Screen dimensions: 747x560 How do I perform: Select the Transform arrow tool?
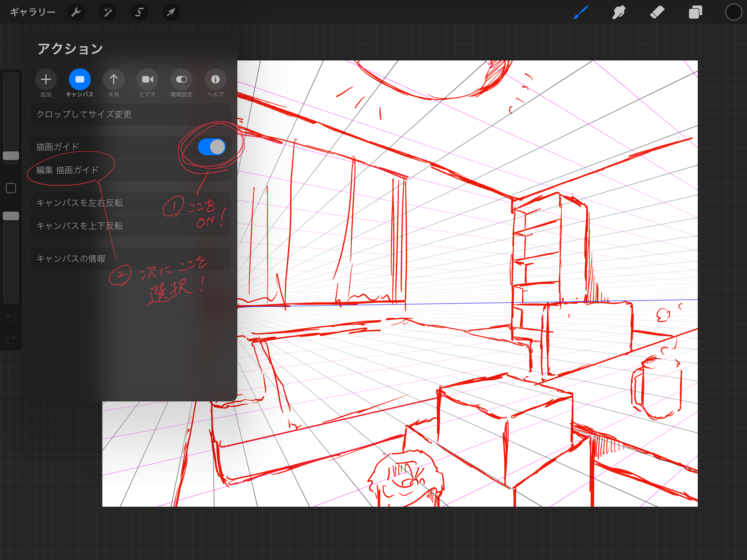tap(171, 13)
